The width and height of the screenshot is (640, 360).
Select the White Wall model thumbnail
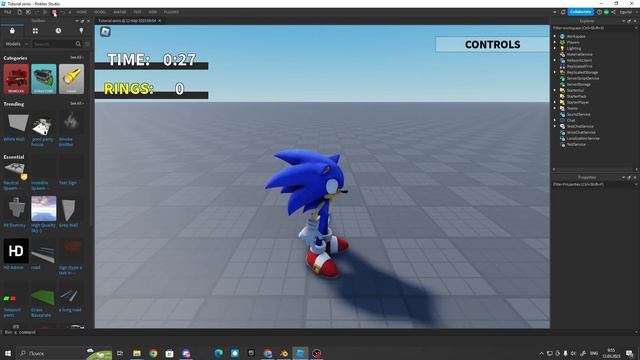(16, 123)
